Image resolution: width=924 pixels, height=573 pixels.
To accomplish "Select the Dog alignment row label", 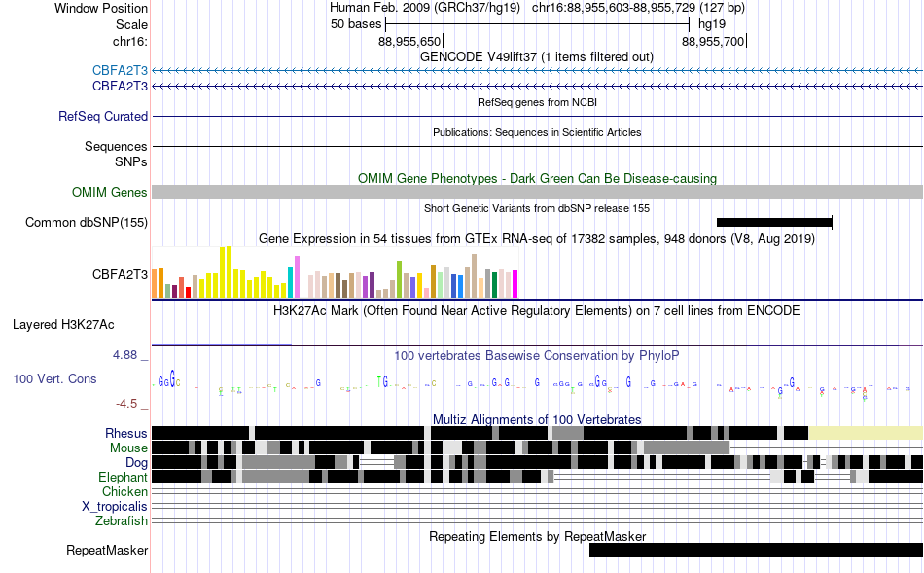I will coord(136,463).
